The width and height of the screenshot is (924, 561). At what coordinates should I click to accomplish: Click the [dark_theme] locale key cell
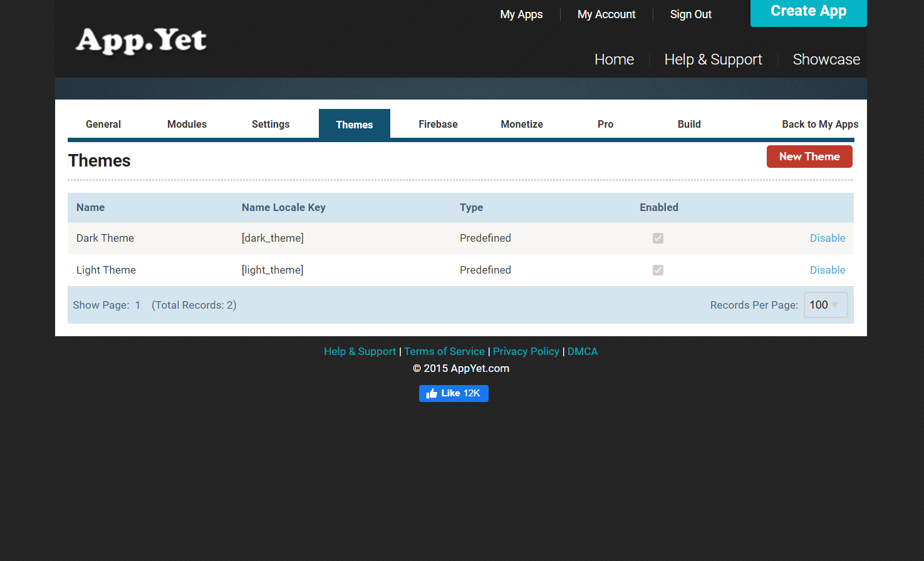coord(273,238)
